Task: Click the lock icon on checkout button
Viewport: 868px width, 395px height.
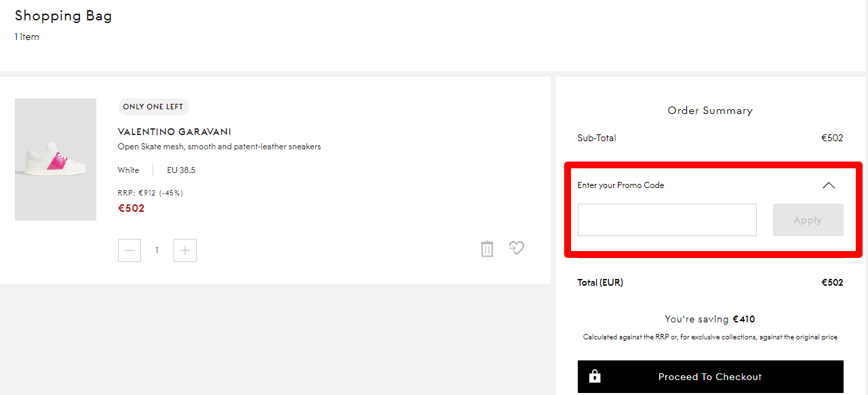Action: 595,377
